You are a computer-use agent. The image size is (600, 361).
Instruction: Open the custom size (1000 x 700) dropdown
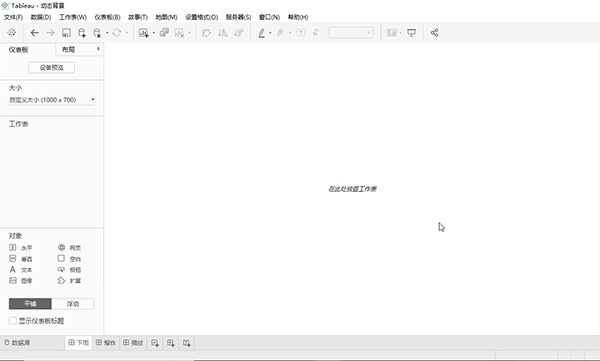point(52,100)
